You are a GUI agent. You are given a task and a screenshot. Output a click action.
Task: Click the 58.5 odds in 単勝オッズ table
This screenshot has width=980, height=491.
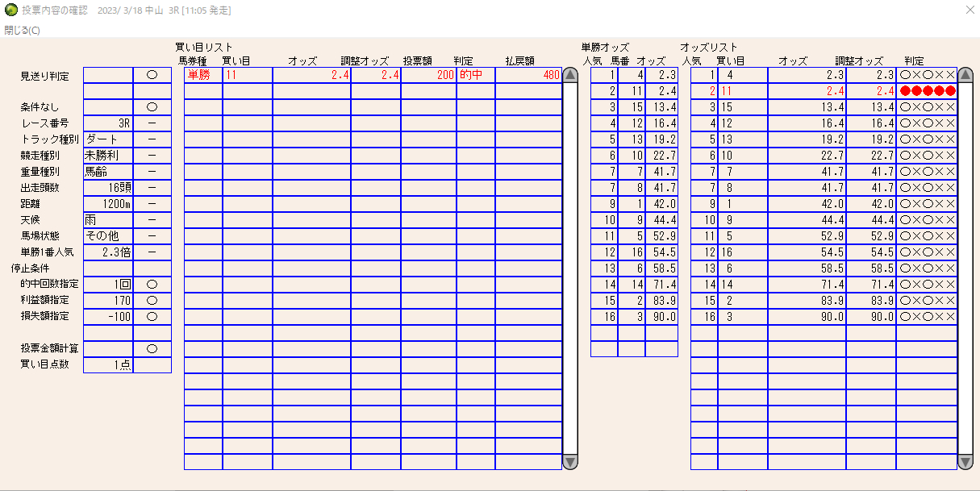(x=661, y=268)
